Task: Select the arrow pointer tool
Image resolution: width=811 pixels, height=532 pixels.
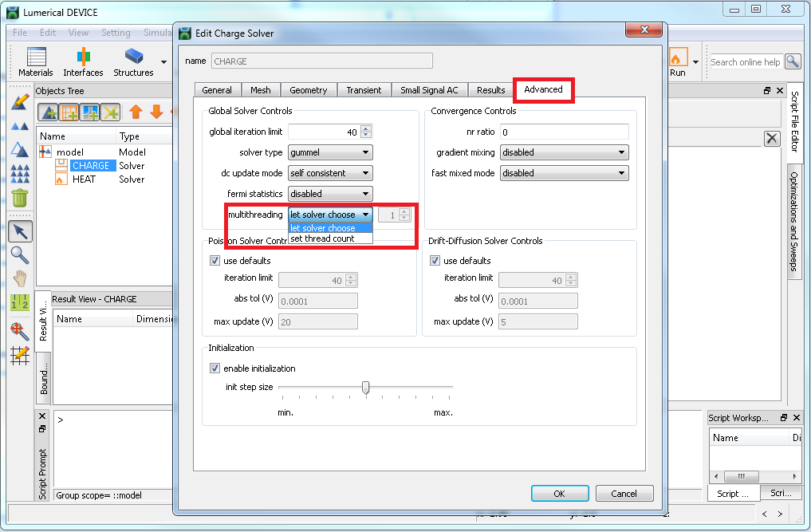Action: click(x=20, y=231)
